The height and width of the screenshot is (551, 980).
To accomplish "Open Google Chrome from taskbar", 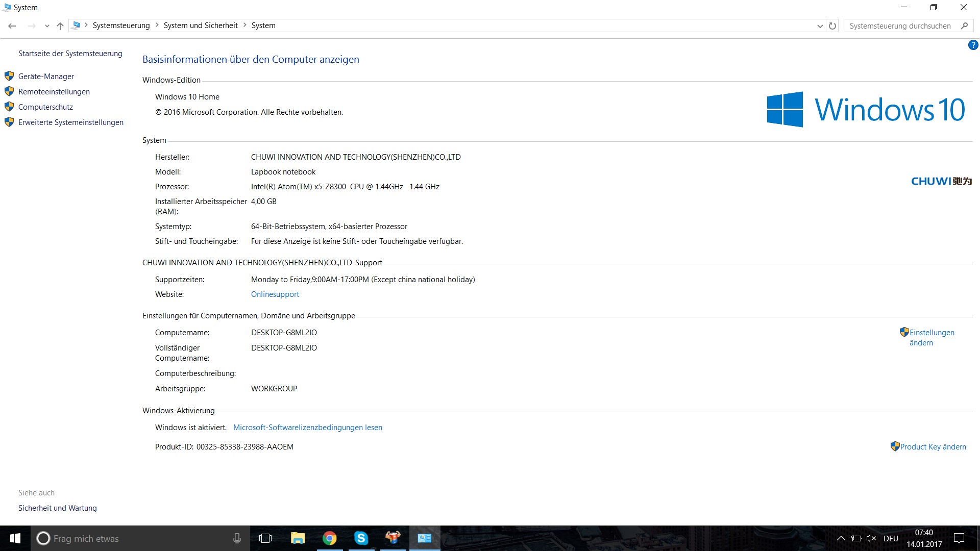I will pyautogui.click(x=330, y=538).
